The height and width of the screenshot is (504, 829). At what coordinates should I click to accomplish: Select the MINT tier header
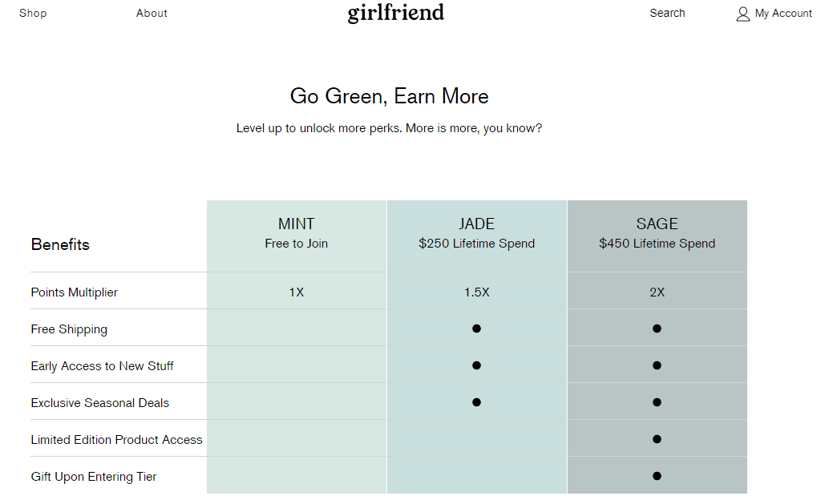[296, 233]
